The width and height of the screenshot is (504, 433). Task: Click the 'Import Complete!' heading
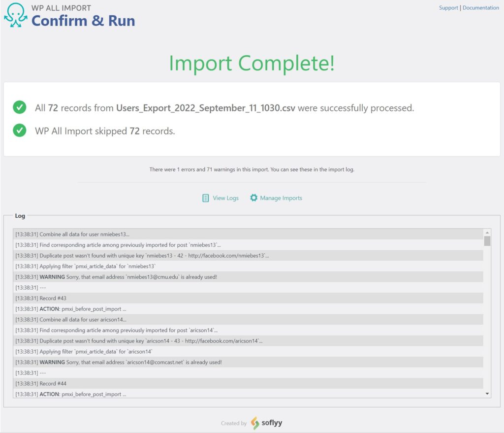pyautogui.click(x=252, y=63)
